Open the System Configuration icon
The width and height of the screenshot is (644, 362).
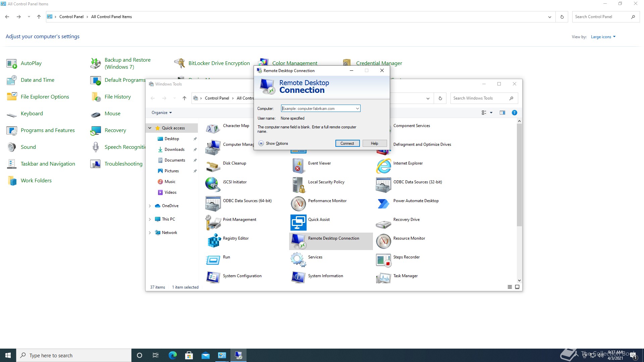click(x=213, y=278)
